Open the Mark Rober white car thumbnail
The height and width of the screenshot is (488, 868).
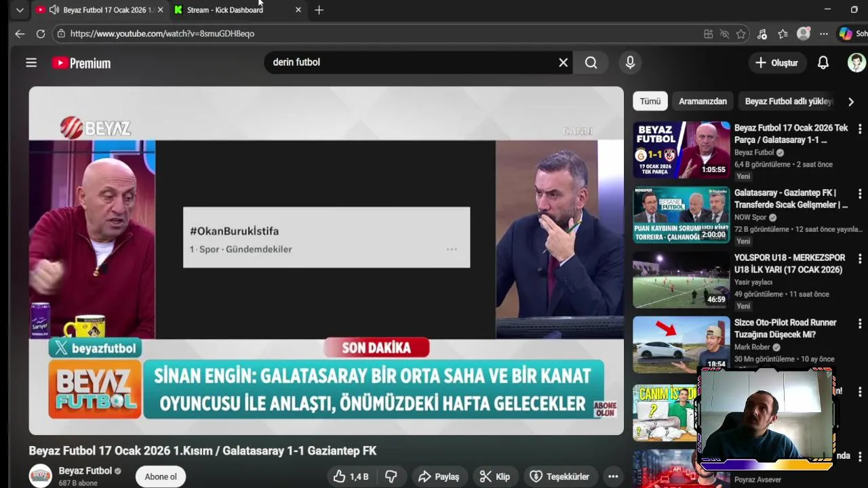tap(682, 344)
